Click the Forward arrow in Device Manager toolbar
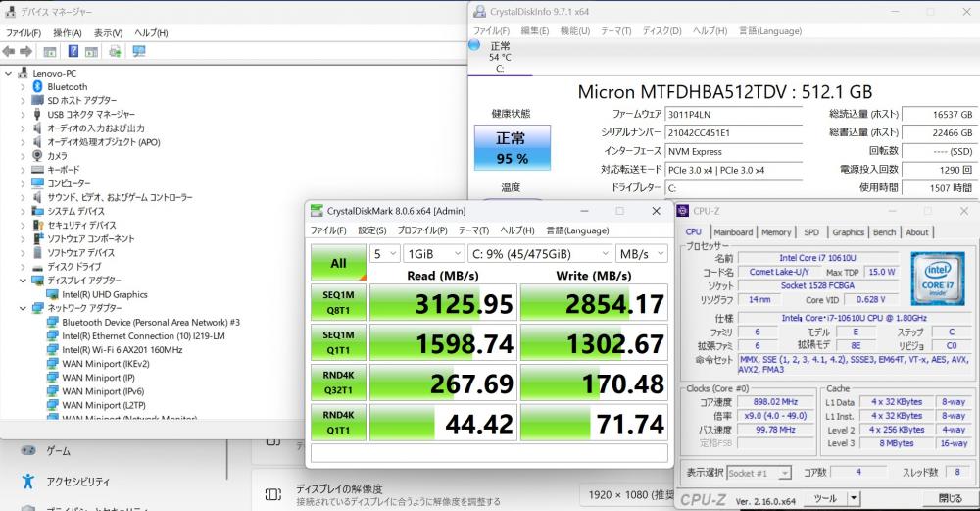 [26, 51]
